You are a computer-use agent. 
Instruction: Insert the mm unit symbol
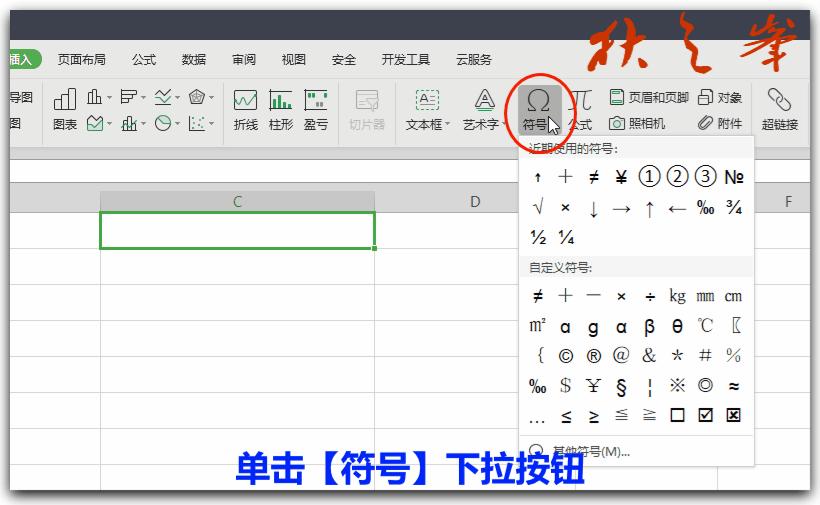(705, 297)
